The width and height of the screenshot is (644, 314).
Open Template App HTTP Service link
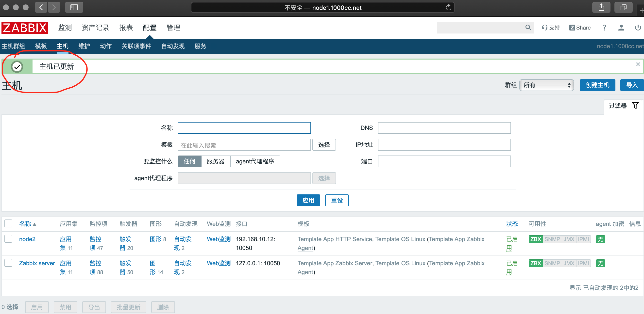click(x=335, y=239)
